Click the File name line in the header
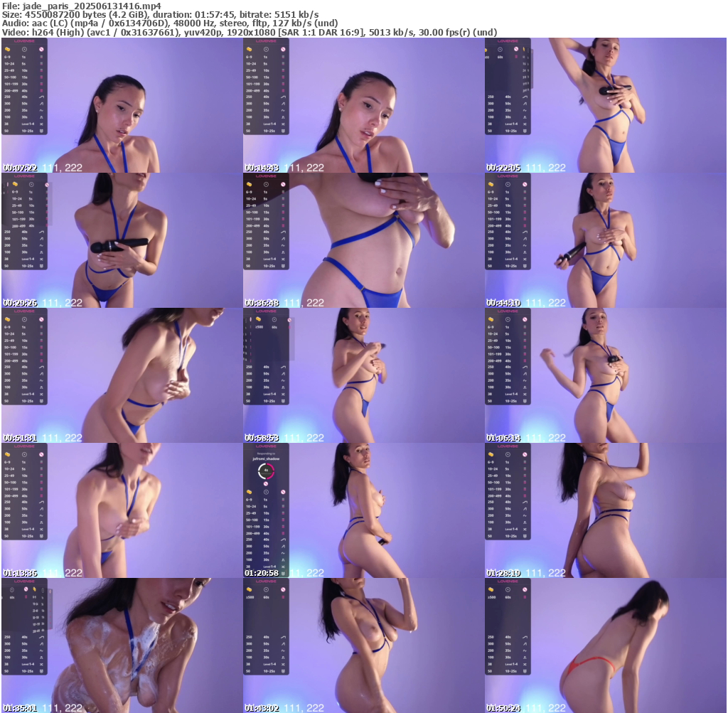 tap(81, 5)
